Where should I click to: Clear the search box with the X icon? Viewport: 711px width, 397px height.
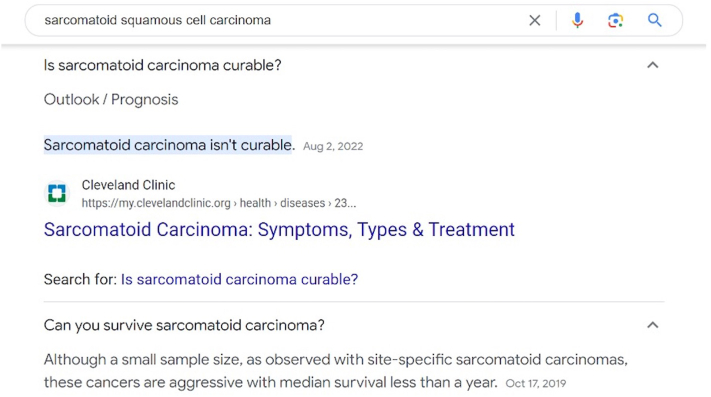point(535,20)
